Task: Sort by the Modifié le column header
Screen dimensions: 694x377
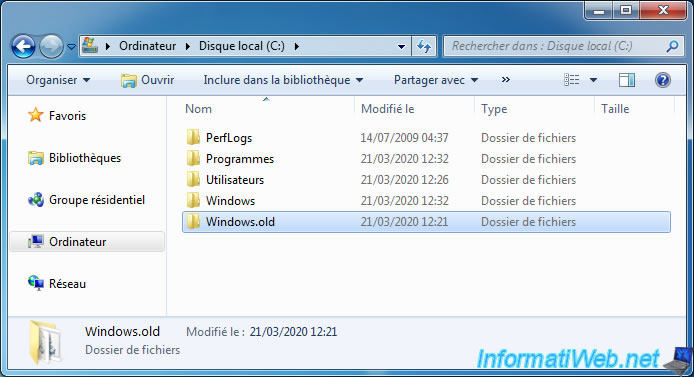Action: (x=388, y=109)
